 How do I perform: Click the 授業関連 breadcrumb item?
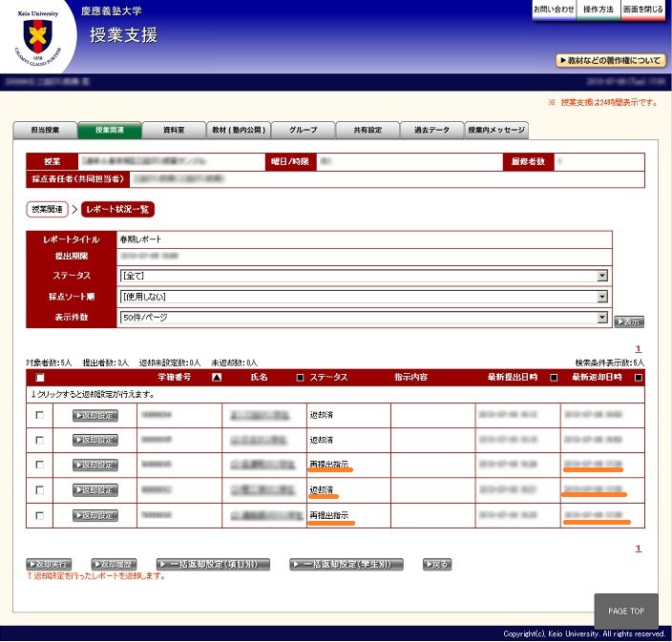pyautogui.click(x=48, y=209)
